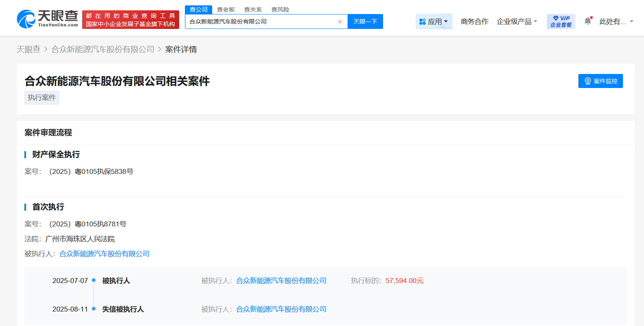Switch to the 查风险 search tab
644x326 pixels.
click(x=280, y=9)
